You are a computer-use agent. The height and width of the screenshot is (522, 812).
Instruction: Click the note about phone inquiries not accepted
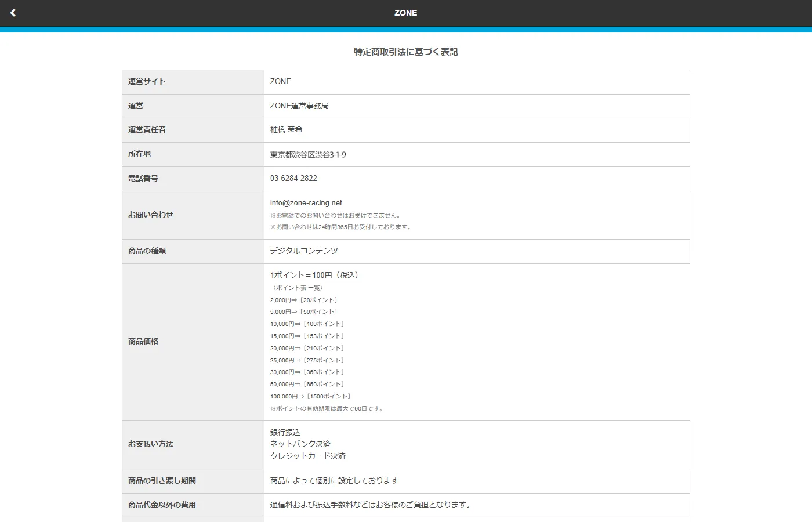point(336,215)
